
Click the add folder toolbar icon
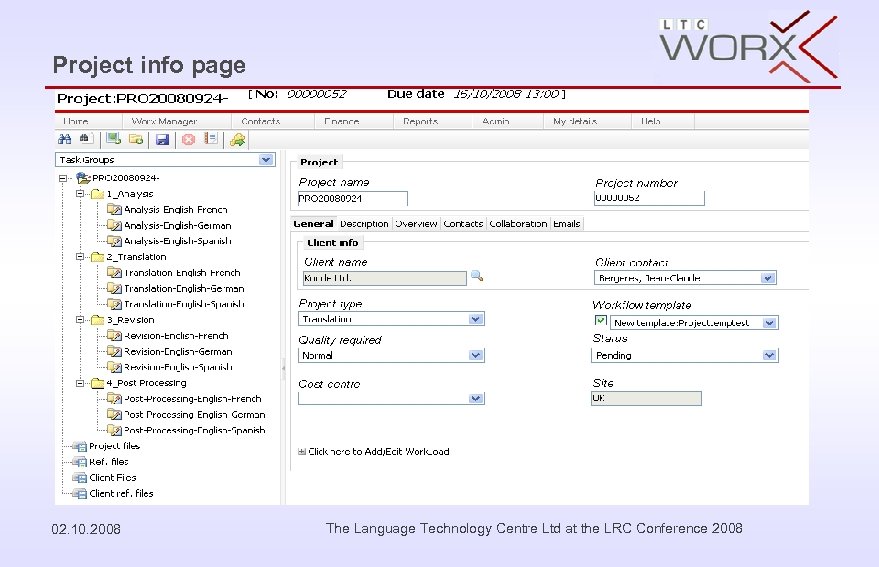coord(136,139)
